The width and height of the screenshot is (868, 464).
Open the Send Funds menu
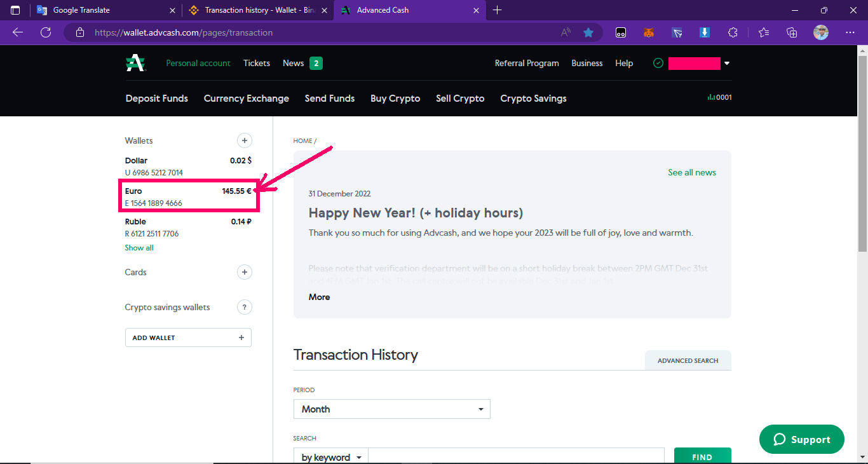[330, 99]
